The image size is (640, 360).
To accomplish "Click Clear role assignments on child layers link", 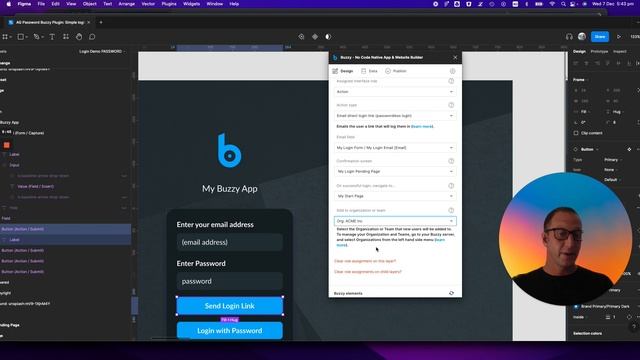I will (x=368, y=271).
